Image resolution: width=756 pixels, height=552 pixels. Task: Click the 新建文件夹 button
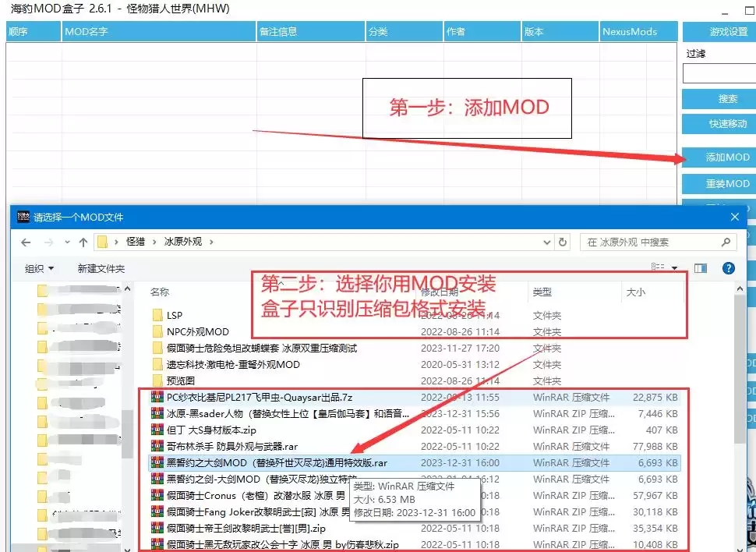pos(101,269)
